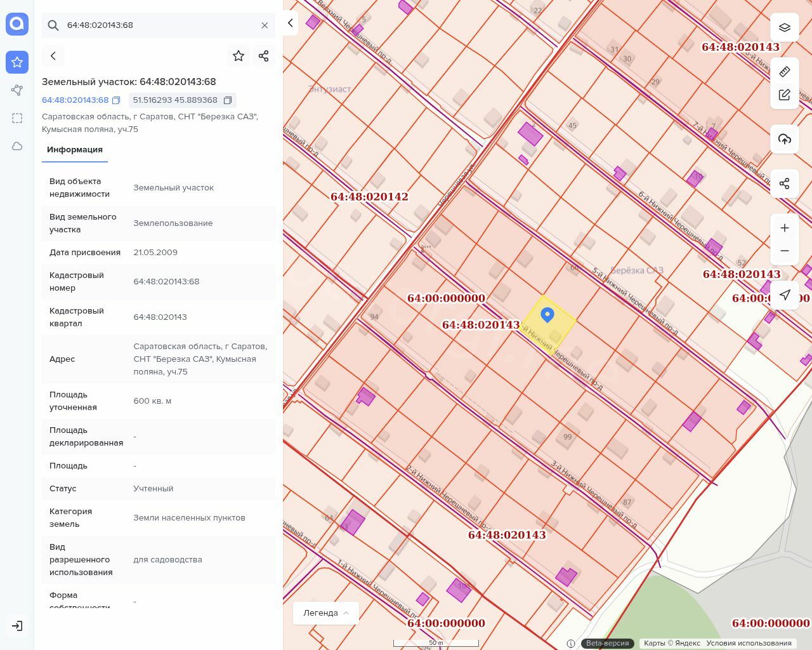
Task: Click the cloud upload icon on map
Action: click(x=785, y=139)
